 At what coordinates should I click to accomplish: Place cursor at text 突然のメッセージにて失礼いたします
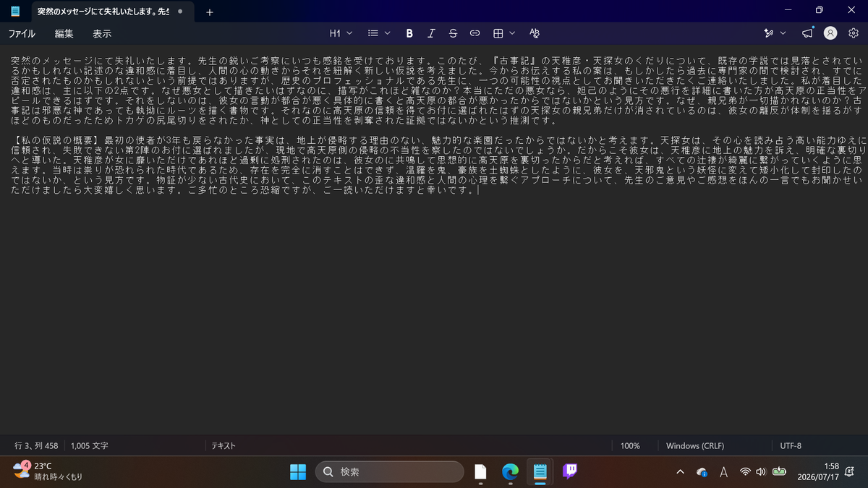point(101,61)
